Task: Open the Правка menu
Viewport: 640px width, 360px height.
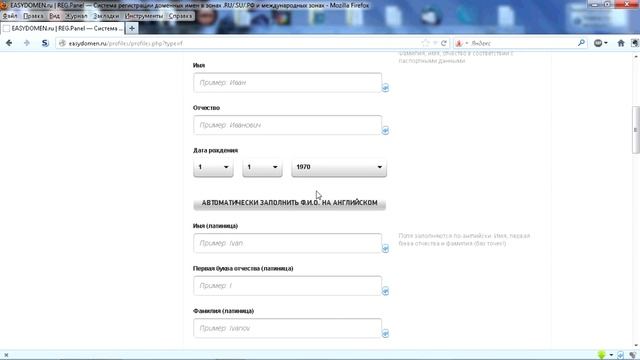Action: 33,16
